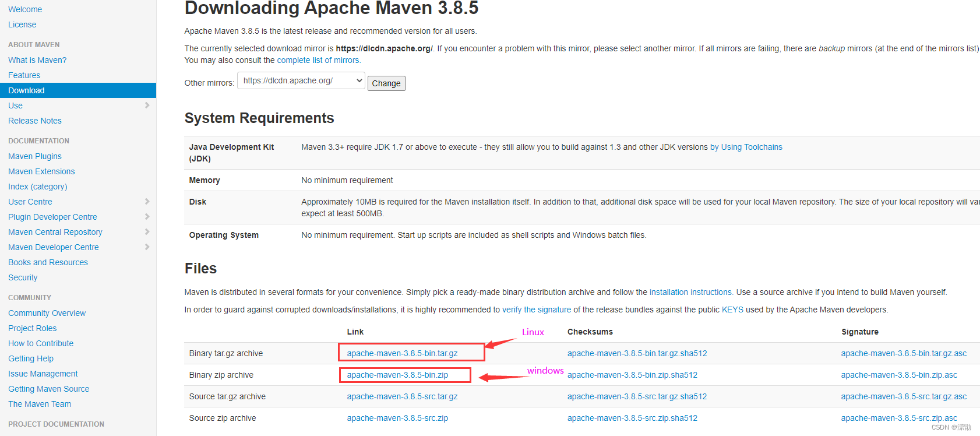The width and height of the screenshot is (980, 436).
Task: Open The Maven Team link
Action: click(40, 404)
